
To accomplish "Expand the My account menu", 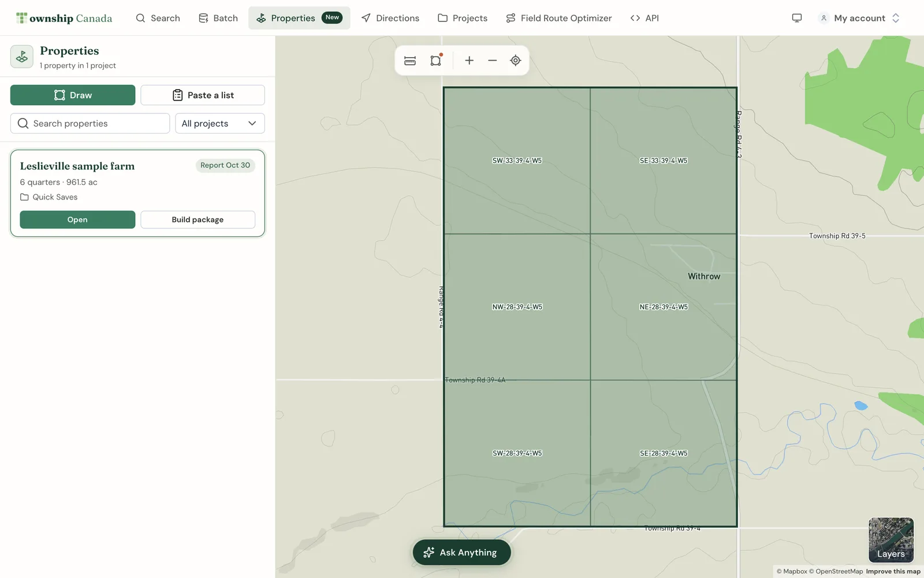I will click(x=859, y=18).
